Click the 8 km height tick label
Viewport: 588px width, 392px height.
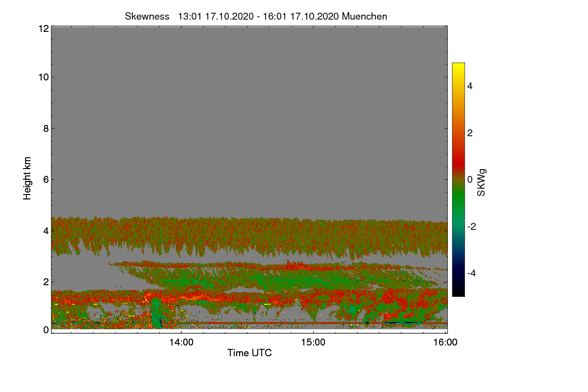click(x=45, y=128)
